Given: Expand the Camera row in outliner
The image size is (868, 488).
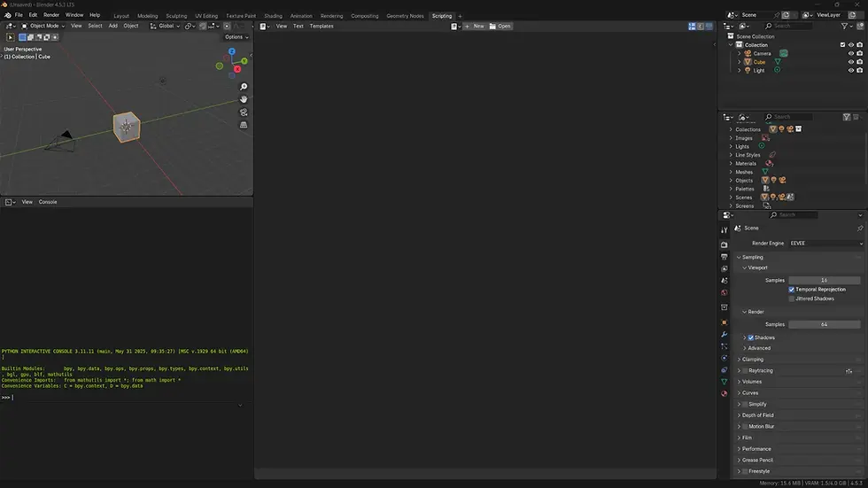Looking at the screenshot, I should (739, 54).
